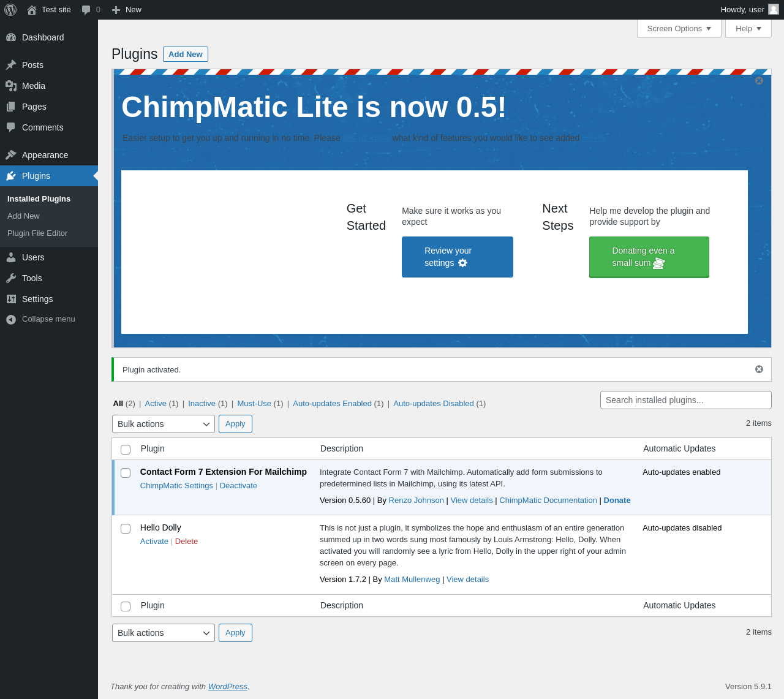Click the Settings sliders icon
The width and height of the screenshot is (784, 699).
point(11,299)
